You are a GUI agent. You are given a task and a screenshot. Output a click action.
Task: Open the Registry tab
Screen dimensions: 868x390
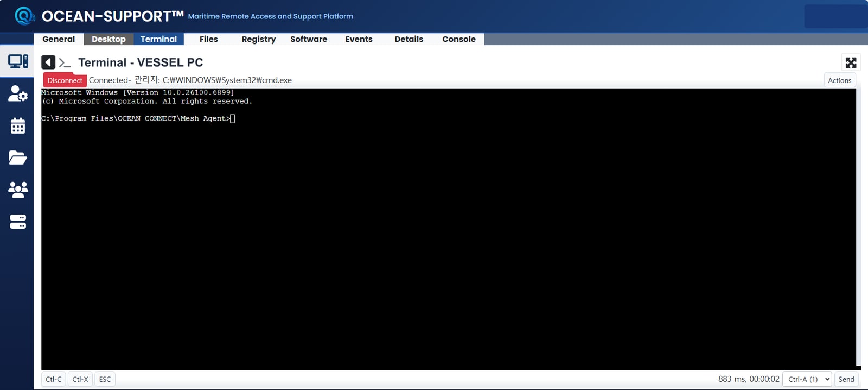point(259,39)
